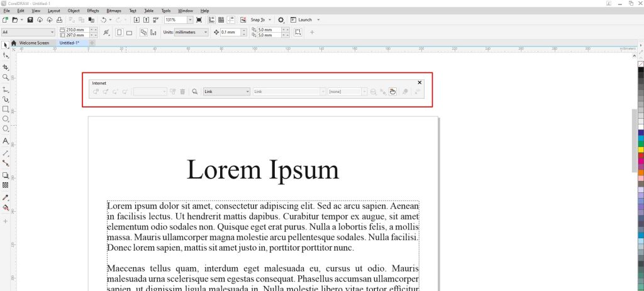The image size is (644, 291).
Task: Open Options gear icon
Action: 281,19
